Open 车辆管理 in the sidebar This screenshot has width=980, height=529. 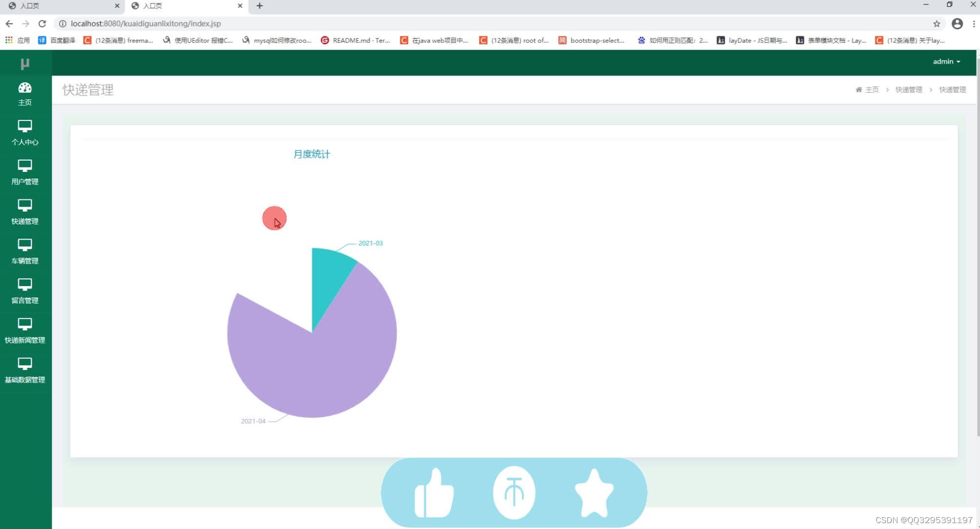(x=25, y=252)
